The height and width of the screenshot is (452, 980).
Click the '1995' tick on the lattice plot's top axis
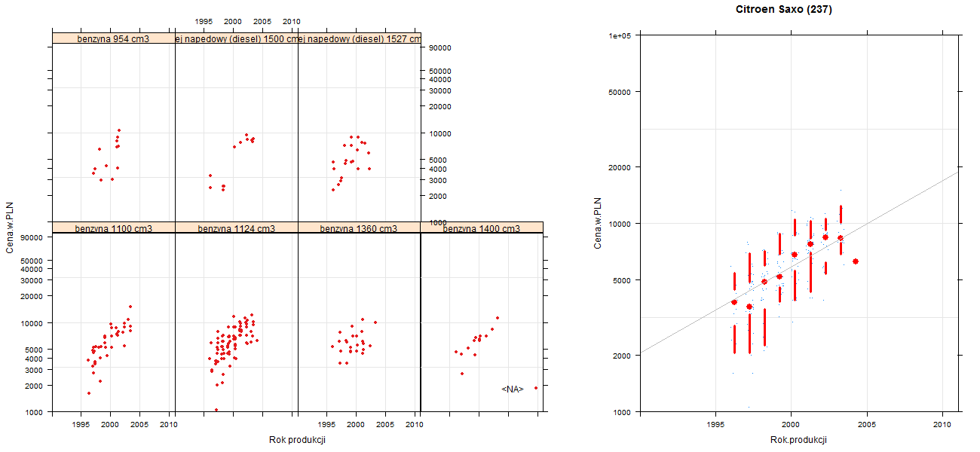(x=204, y=22)
